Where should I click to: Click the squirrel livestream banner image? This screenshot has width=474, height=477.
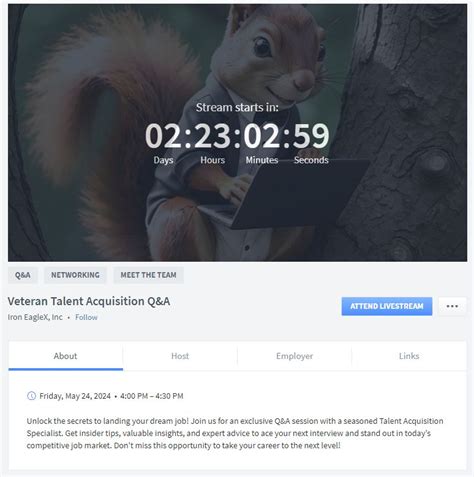237,133
